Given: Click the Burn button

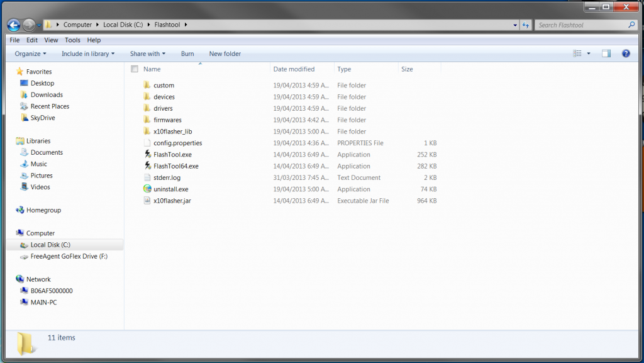Looking at the screenshot, I should click(187, 53).
